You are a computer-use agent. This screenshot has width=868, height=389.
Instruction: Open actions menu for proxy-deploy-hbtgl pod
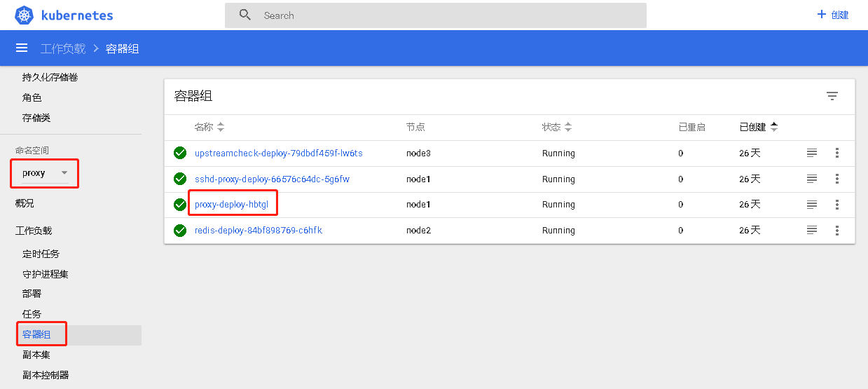pos(836,205)
